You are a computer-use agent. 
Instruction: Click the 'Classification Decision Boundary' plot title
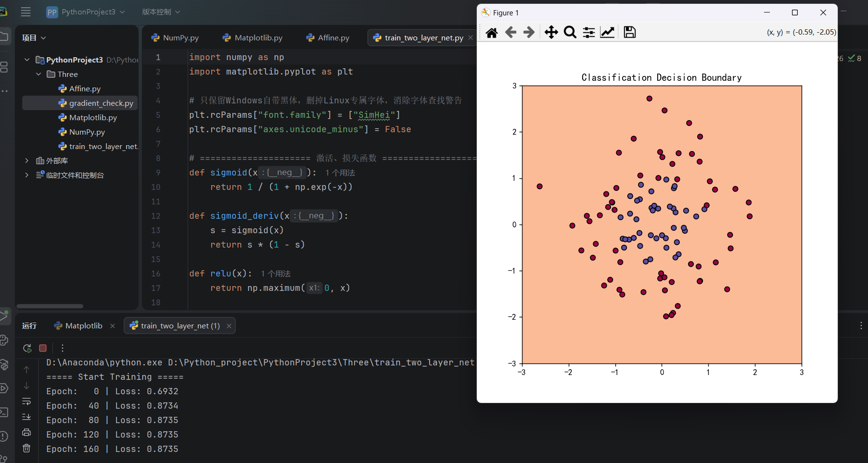tap(662, 78)
